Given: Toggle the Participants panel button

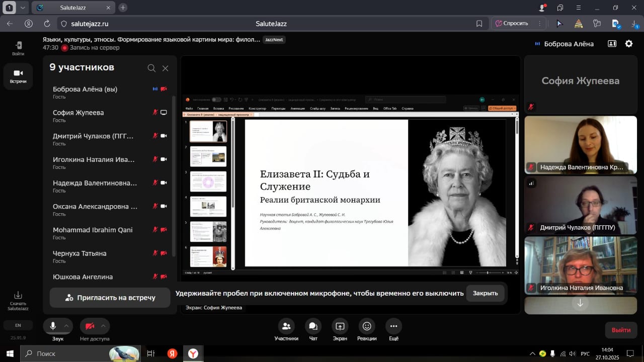Looking at the screenshot, I should 286,326.
